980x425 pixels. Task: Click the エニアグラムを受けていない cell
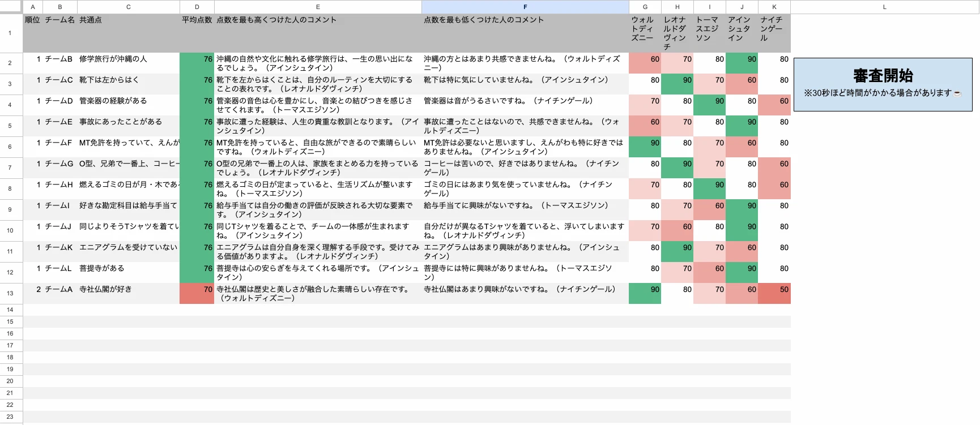click(129, 251)
